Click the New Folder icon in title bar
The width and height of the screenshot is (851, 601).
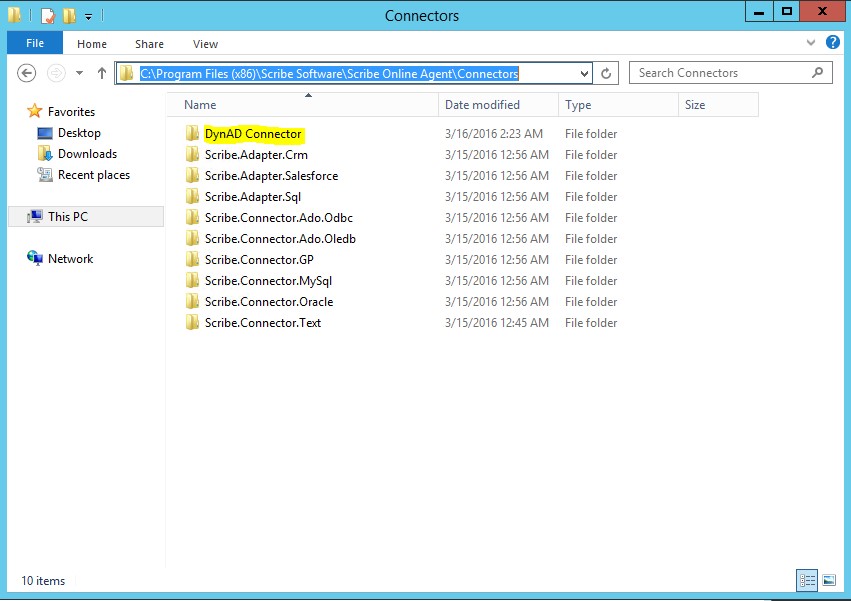(x=69, y=16)
